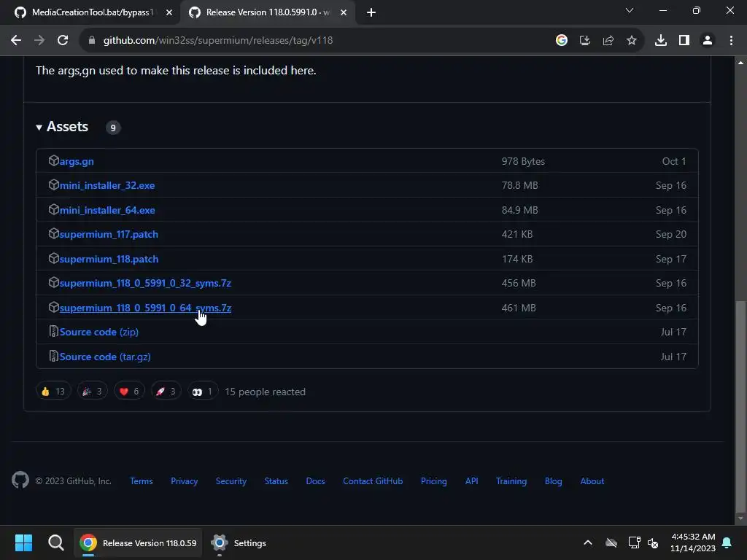Close the Release Version tab
This screenshot has height=560, width=747.
coord(344,12)
